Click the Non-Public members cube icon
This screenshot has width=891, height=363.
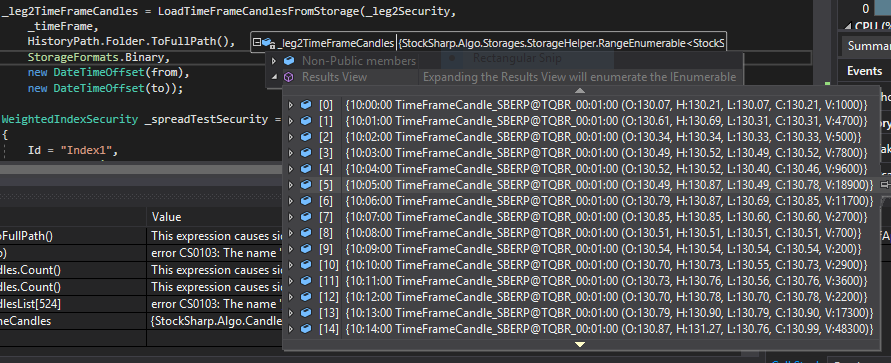pos(289,61)
